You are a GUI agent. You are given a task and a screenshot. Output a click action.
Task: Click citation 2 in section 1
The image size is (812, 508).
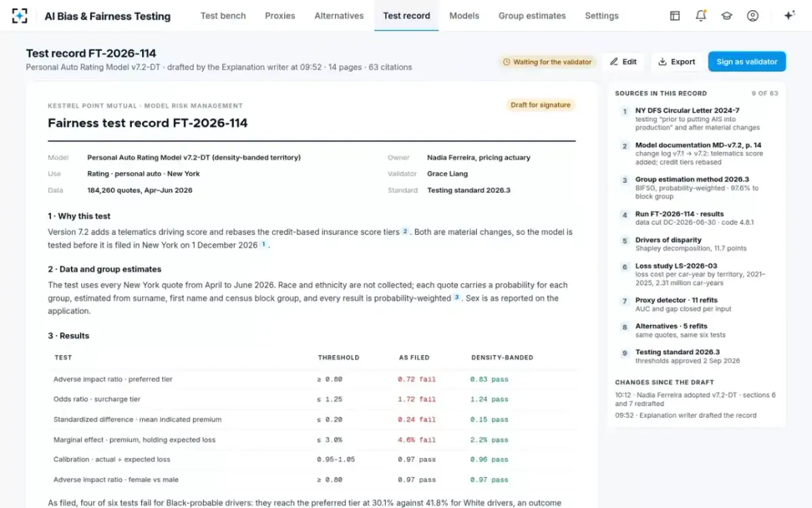pos(405,232)
